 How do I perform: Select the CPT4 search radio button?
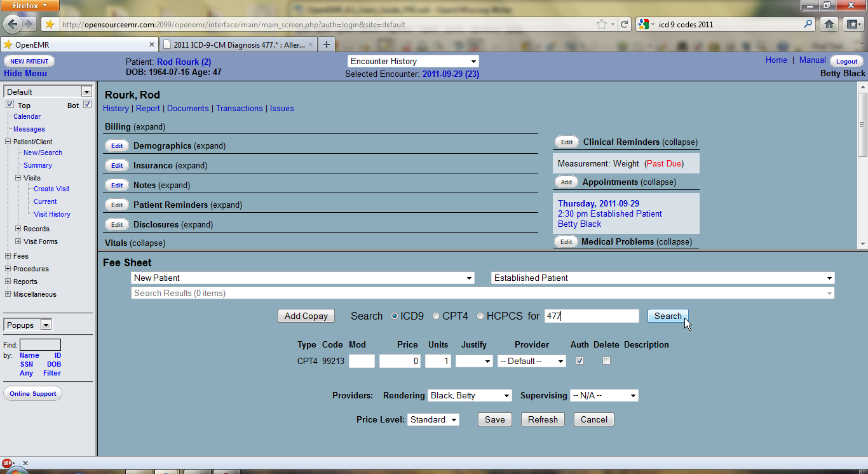click(x=436, y=316)
